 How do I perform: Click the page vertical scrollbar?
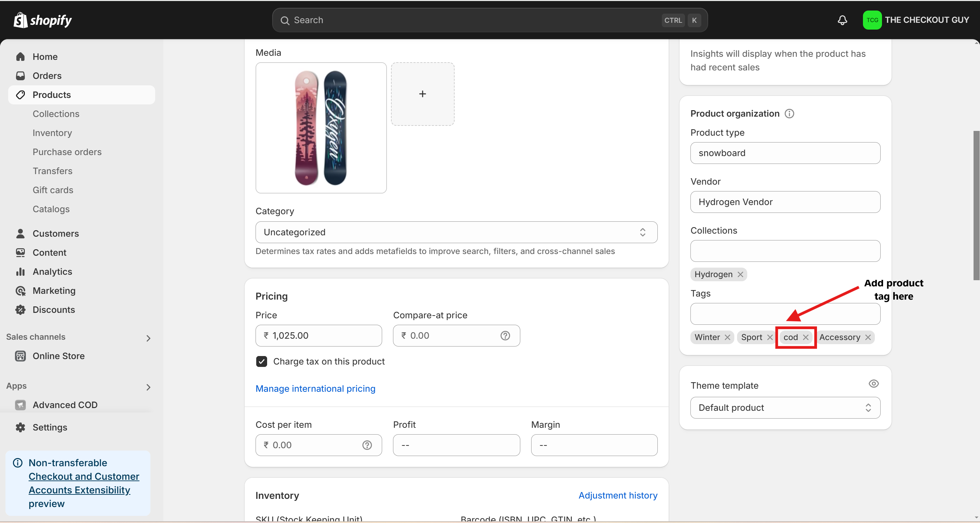point(976,205)
